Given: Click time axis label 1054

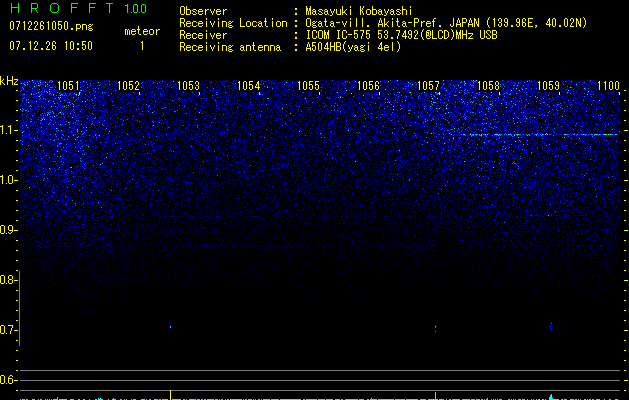Looking at the screenshot, I should (248, 86).
